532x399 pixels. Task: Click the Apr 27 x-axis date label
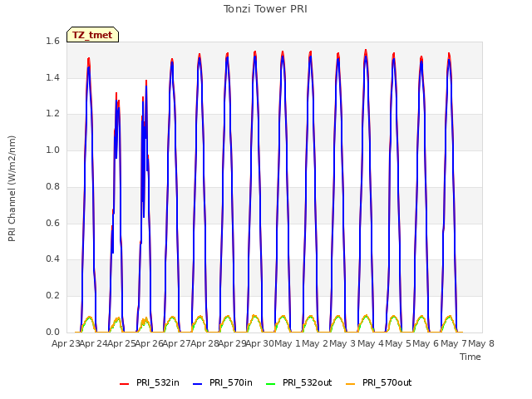[176, 343]
